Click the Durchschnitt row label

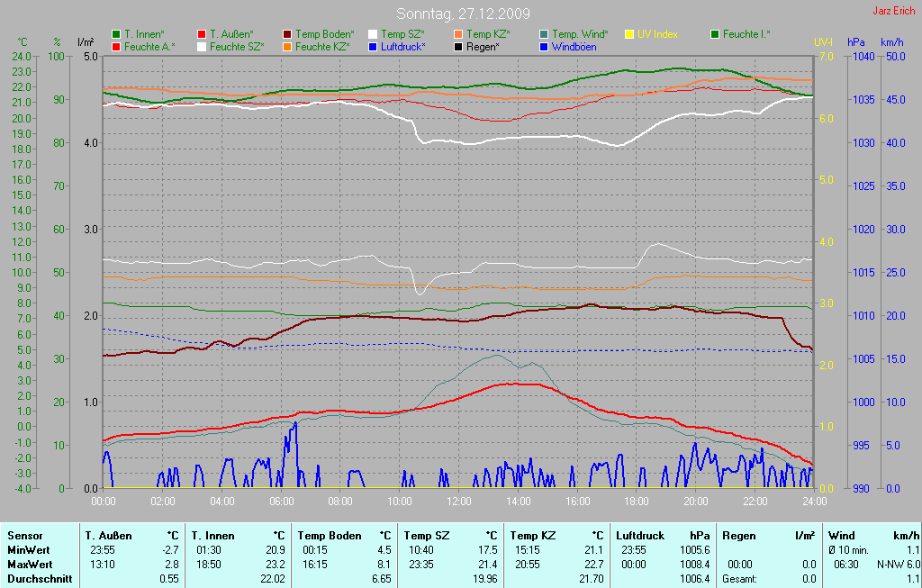(40, 579)
